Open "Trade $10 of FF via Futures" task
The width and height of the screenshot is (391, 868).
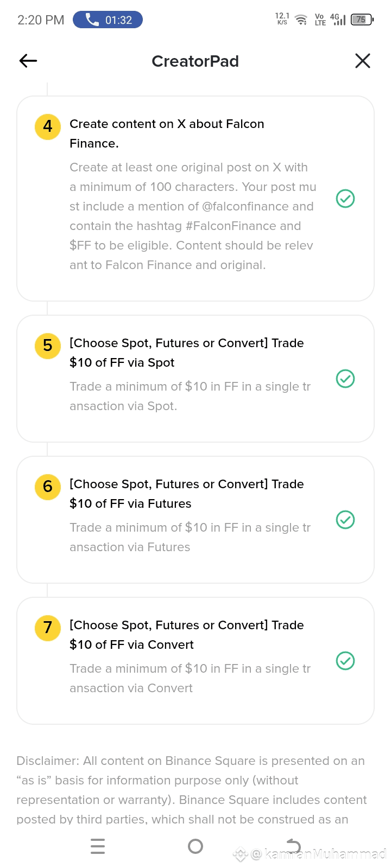tap(186, 494)
